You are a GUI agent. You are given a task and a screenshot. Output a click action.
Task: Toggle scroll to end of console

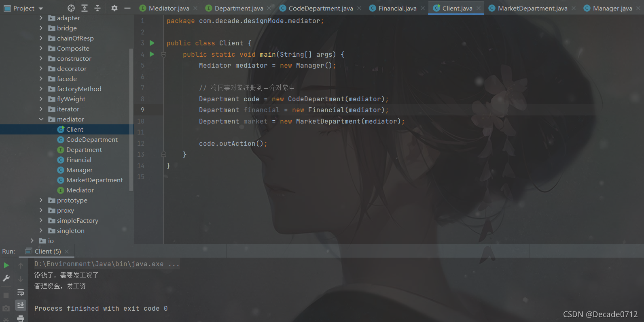[x=21, y=305]
